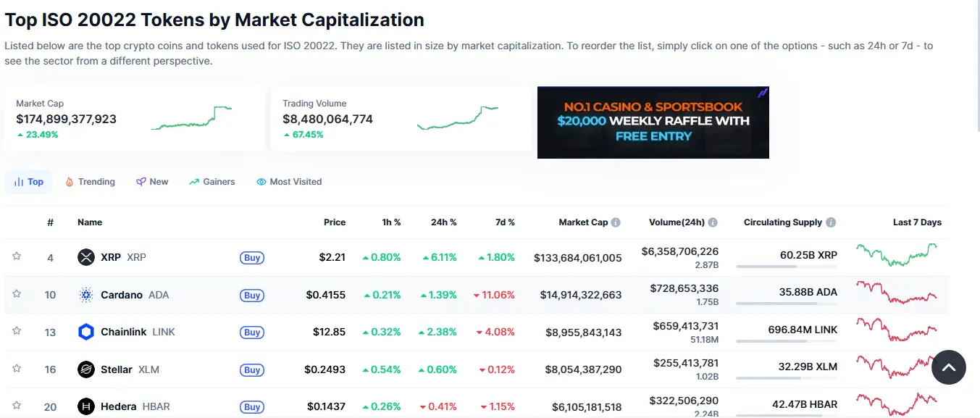Click the Buy button for XRP
980x418 pixels.
tap(251, 257)
